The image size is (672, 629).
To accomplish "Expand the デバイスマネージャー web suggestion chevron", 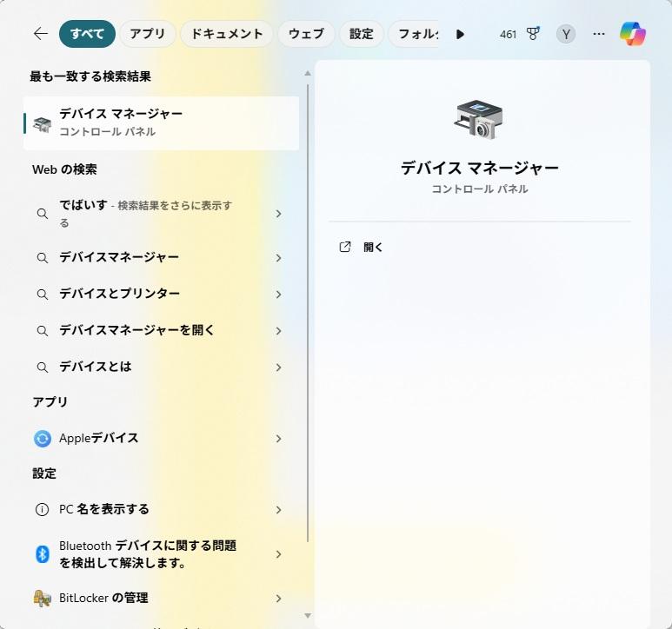I will point(278,258).
